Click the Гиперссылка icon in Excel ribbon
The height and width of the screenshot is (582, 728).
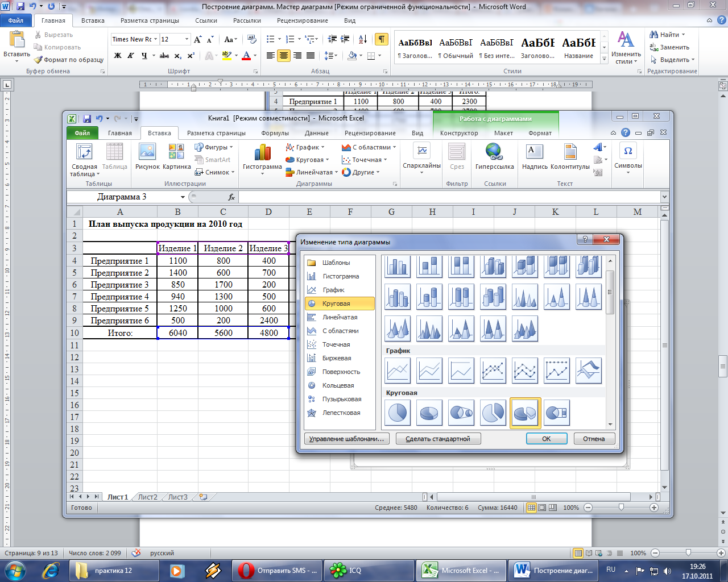(494, 156)
